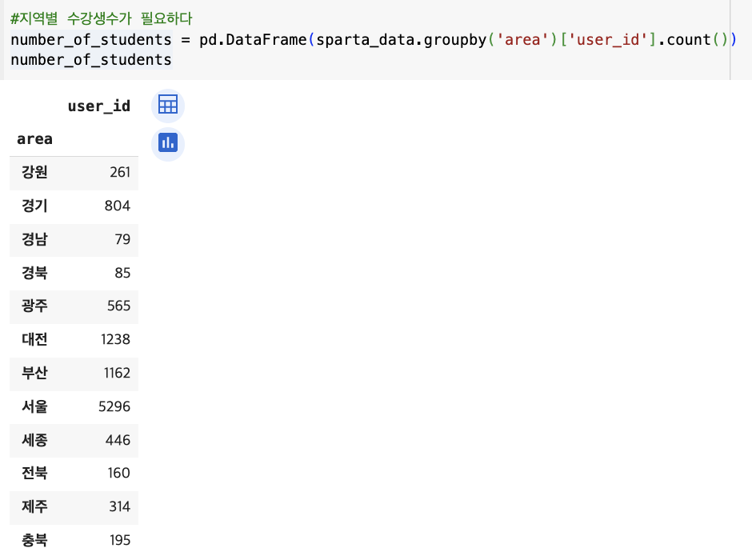Select the 세종 row label

coord(34,440)
